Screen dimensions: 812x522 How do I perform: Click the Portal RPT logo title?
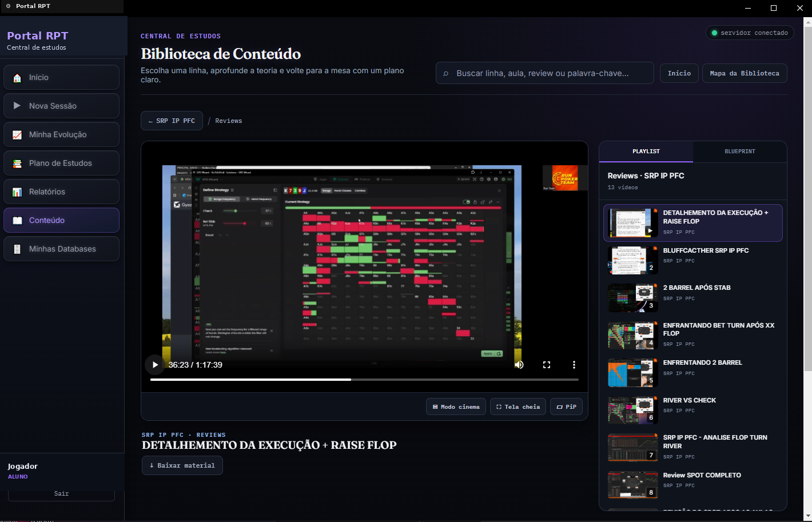click(38, 35)
